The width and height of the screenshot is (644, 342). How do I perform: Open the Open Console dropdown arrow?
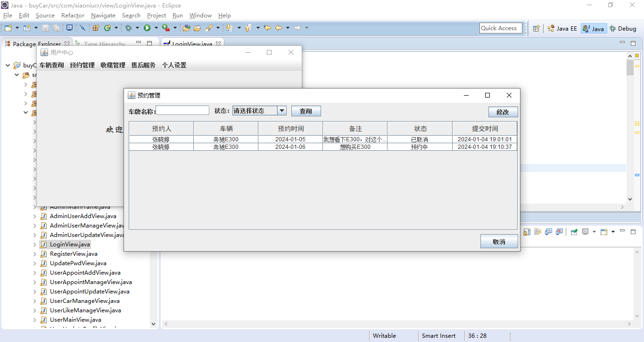[x=613, y=232]
